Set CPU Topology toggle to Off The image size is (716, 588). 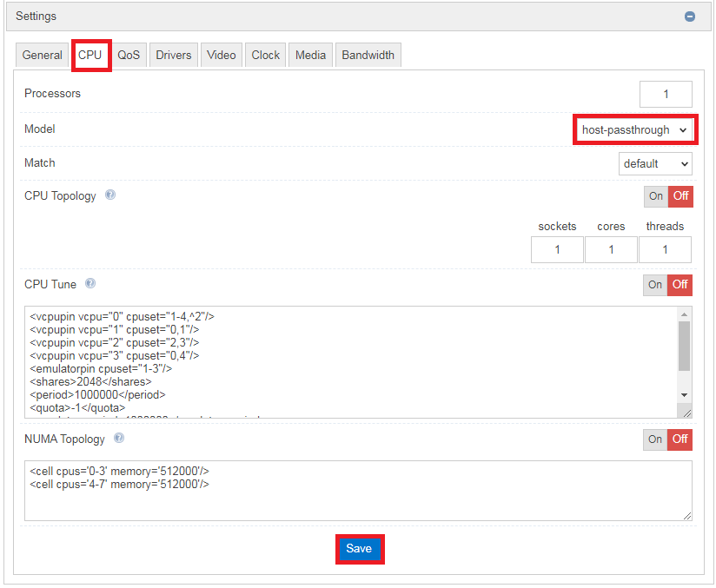[680, 196]
